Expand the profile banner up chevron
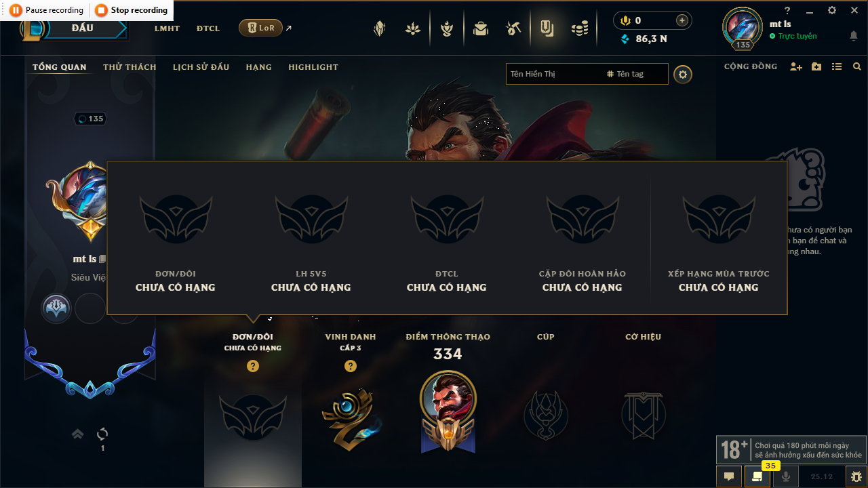Screen dimensions: 868x488 (x=78, y=434)
